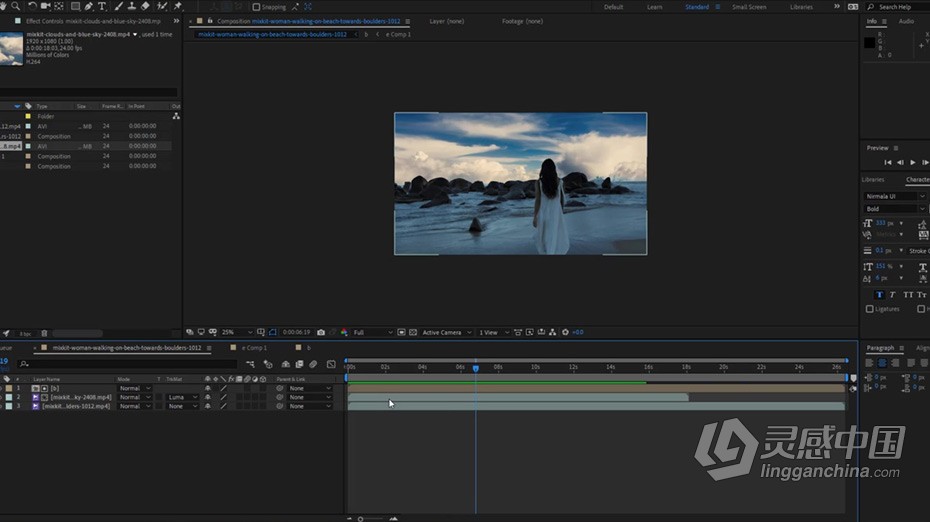Viewport: 930px width, 522px height.
Task: Toggle shy switch for layer [b]
Action: pos(208,388)
